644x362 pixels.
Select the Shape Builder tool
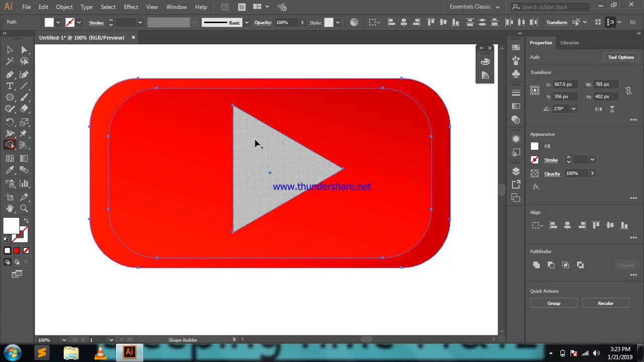[10, 145]
